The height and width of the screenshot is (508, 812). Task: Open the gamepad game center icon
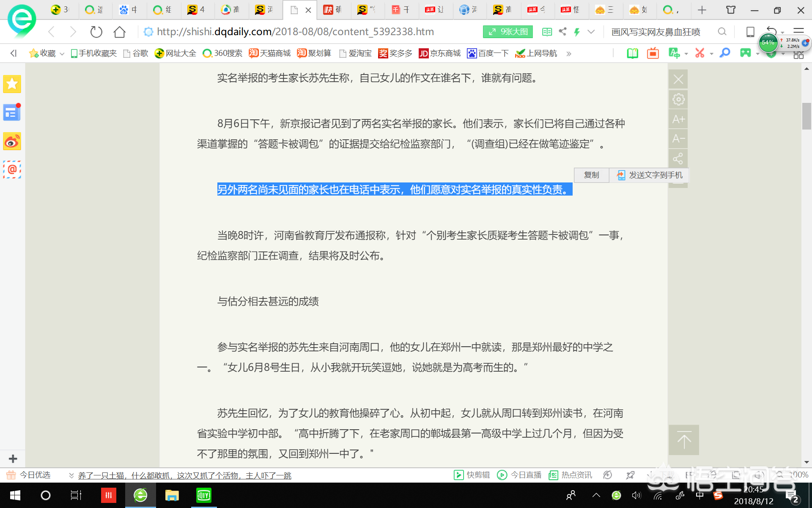(x=746, y=53)
